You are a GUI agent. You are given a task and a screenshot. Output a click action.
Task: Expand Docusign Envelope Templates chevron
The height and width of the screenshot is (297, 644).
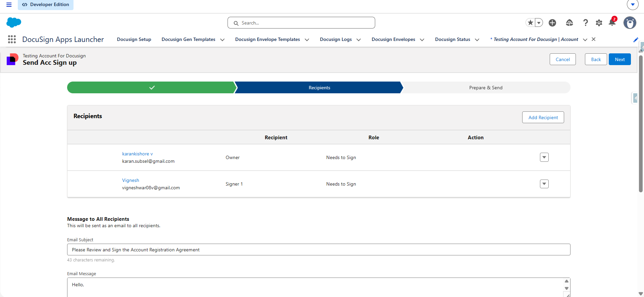pos(307,40)
